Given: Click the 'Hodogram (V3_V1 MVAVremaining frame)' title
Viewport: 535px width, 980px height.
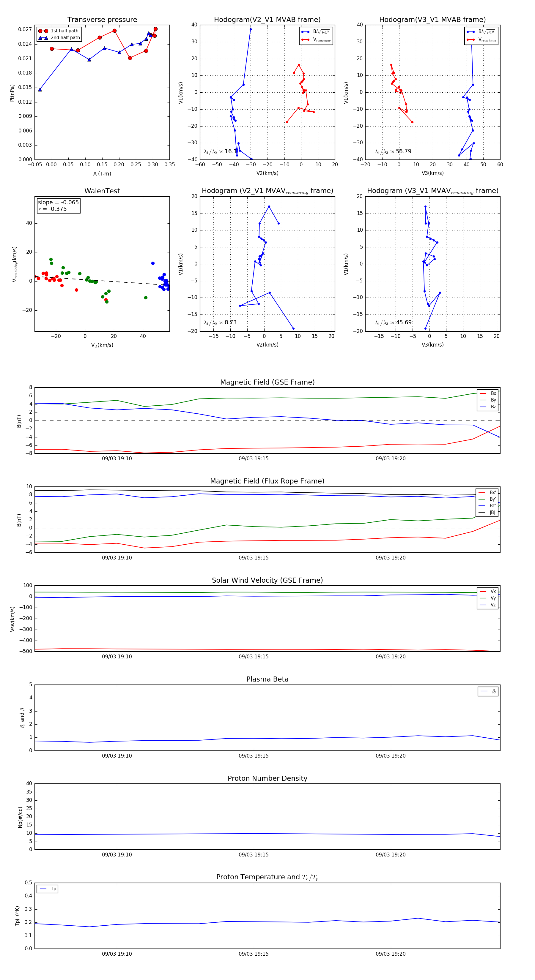Looking at the screenshot, I should coord(432,191).
